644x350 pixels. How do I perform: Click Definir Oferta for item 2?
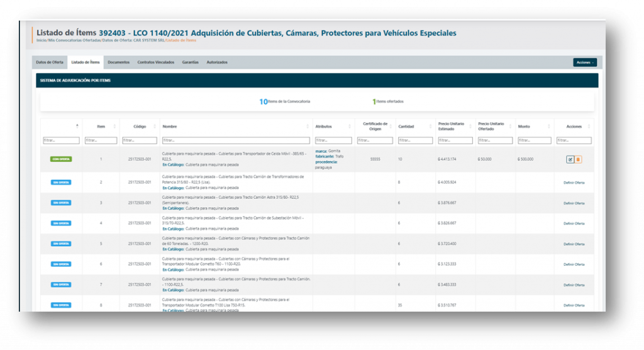pyautogui.click(x=574, y=183)
